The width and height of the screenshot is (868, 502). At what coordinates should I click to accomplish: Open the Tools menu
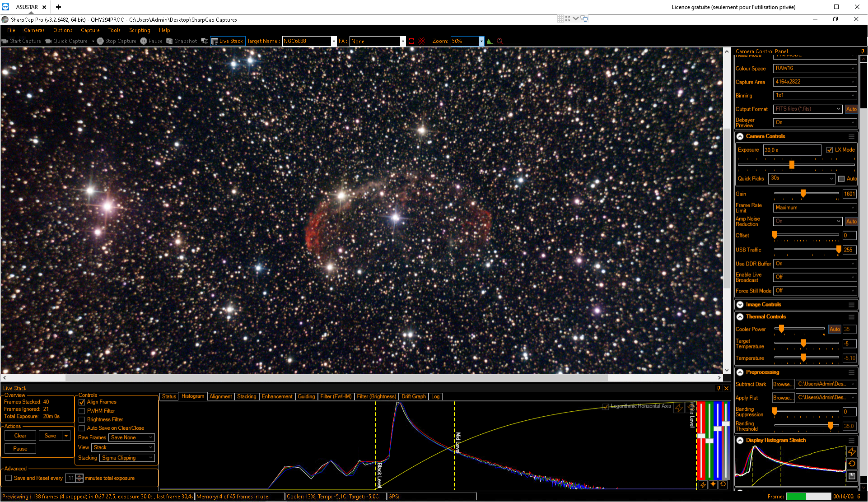[x=114, y=30]
